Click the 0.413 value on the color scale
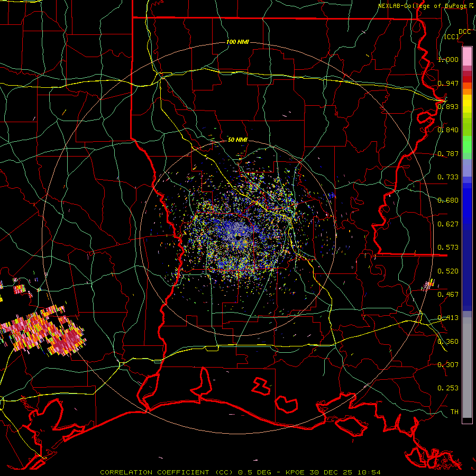This screenshot has width=476, height=476. pyautogui.click(x=448, y=318)
